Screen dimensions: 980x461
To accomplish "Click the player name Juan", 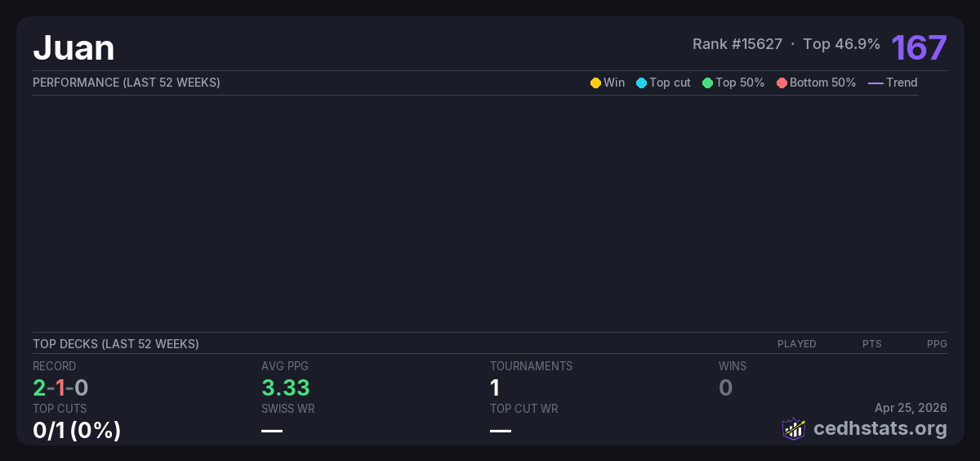I will coord(73,48).
